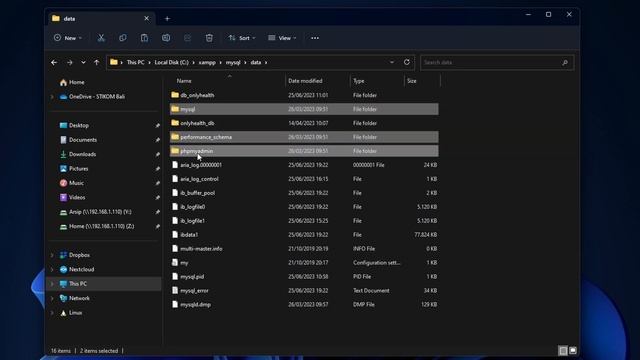Click the Cut toolbar icon
The height and width of the screenshot is (360, 640).
point(101,38)
